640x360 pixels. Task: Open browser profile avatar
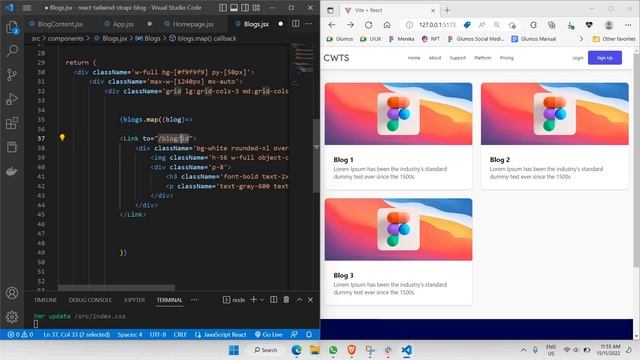click(x=609, y=25)
